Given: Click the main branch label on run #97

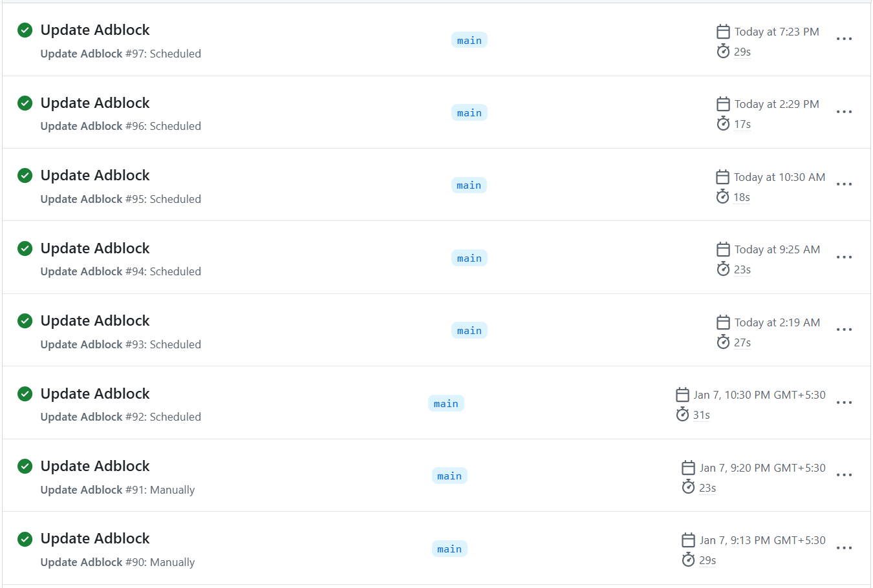Looking at the screenshot, I should [469, 41].
